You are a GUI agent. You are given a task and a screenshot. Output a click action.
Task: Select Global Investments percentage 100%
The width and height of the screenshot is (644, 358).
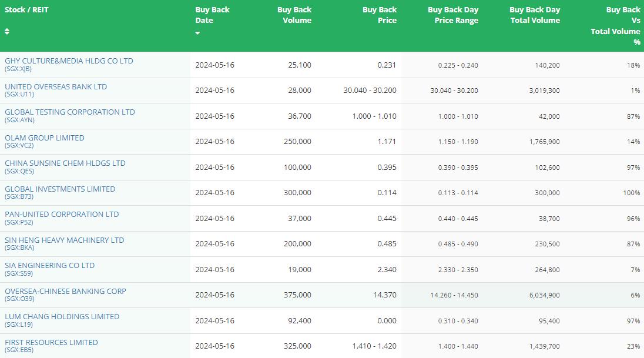click(632, 193)
